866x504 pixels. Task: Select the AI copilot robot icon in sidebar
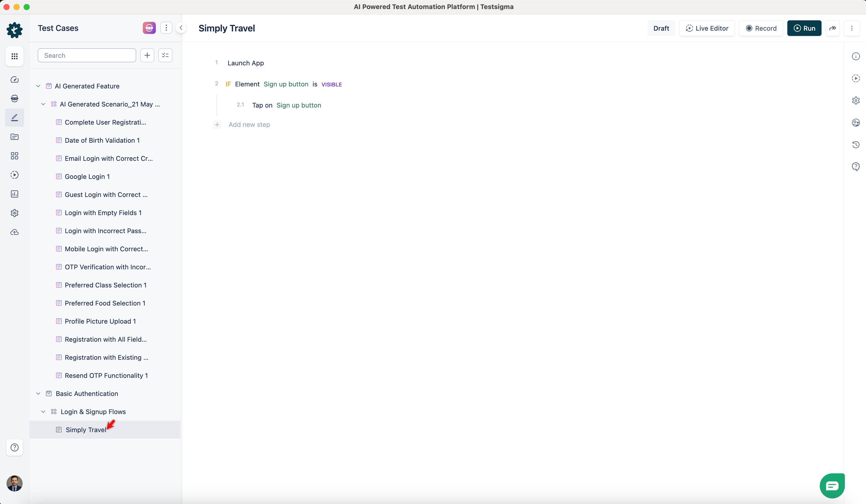click(14, 98)
